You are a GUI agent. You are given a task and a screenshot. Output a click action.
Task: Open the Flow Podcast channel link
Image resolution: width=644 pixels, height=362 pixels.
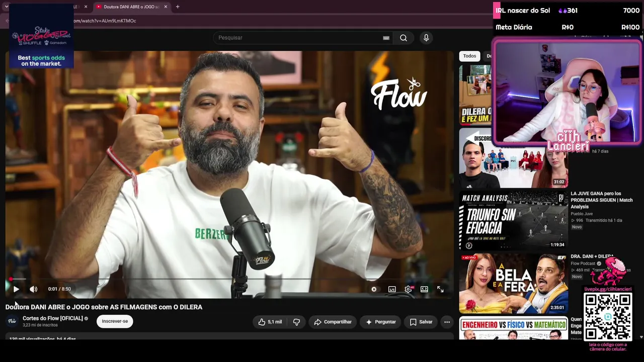(583, 263)
